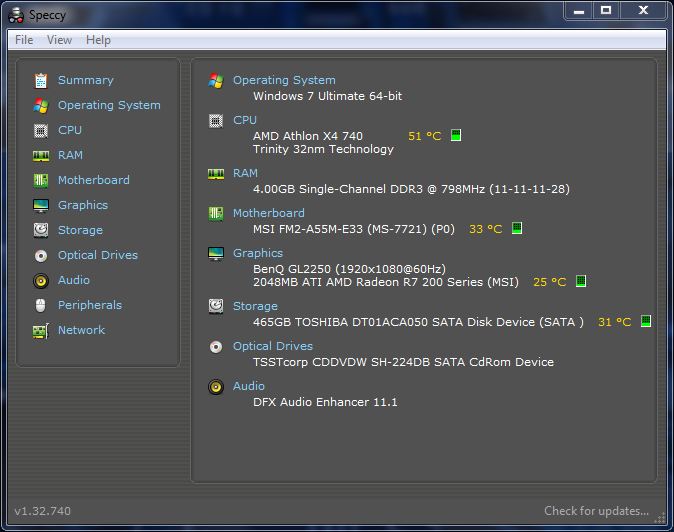Click the Motherboard icon in summary panel
The height and width of the screenshot is (532, 674).
pos(216,214)
